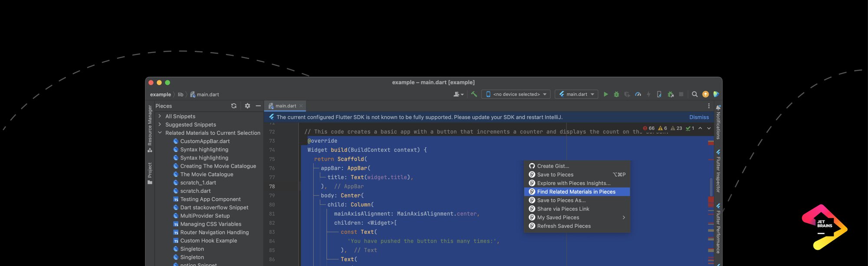Stop the running process square icon
Image resolution: width=868 pixels, height=266 pixels.
(x=681, y=94)
